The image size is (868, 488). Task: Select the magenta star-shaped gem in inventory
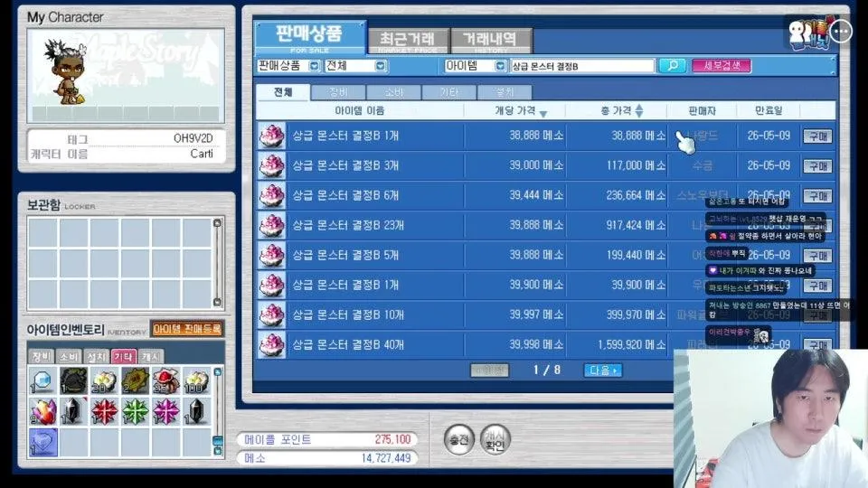click(166, 412)
